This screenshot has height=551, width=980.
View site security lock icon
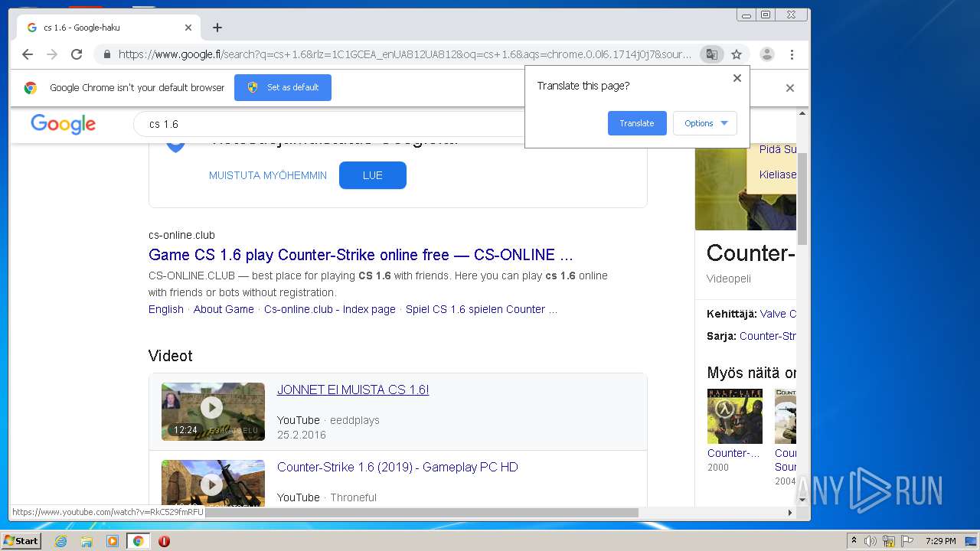click(106, 54)
